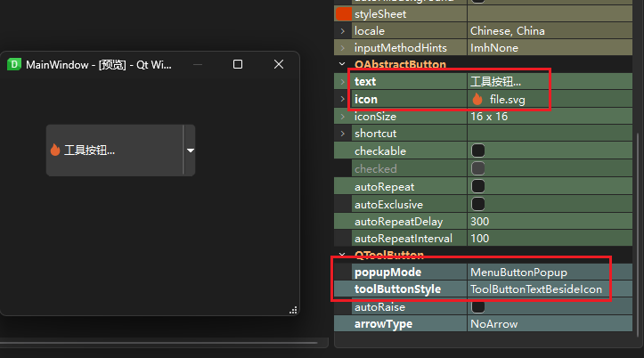The height and width of the screenshot is (358, 644).
Task: Enable the checkable property checkbox
Action: click(x=478, y=151)
